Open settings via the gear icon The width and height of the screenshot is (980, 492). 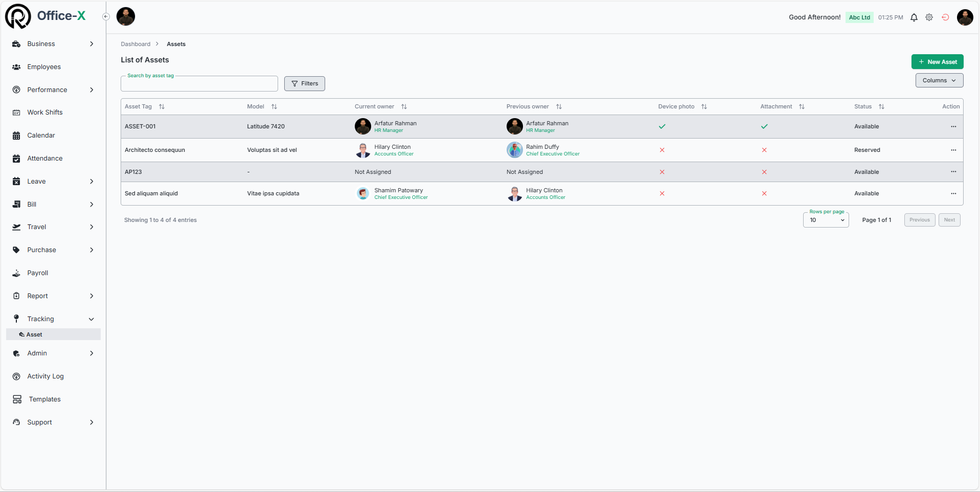point(929,17)
